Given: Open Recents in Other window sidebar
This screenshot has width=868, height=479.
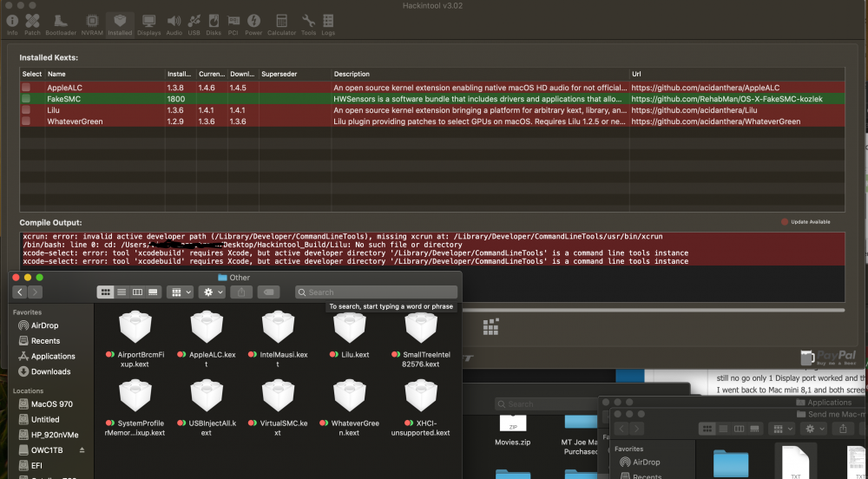Looking at the screenshot, I should pyautogui.click(x=39, y=341).
